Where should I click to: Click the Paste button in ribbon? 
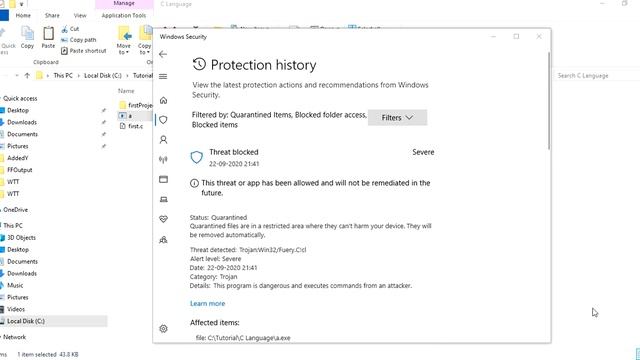[48, 38]
